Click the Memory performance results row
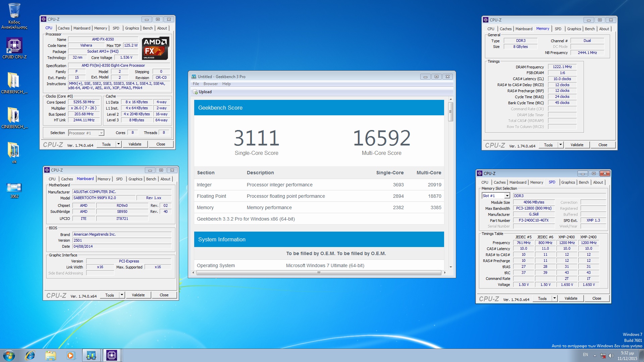644x362 pixels. click(x=319, y=207)
